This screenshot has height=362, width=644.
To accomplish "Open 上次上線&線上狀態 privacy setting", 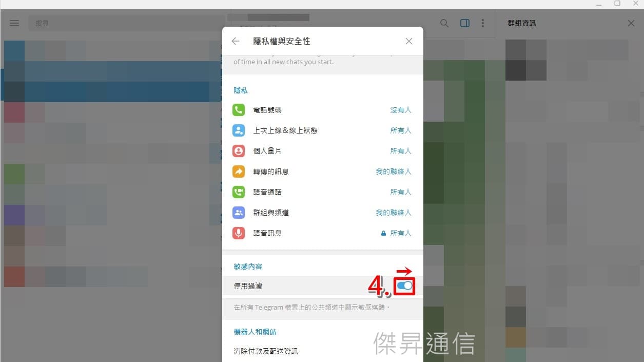I will click(323, 130).
